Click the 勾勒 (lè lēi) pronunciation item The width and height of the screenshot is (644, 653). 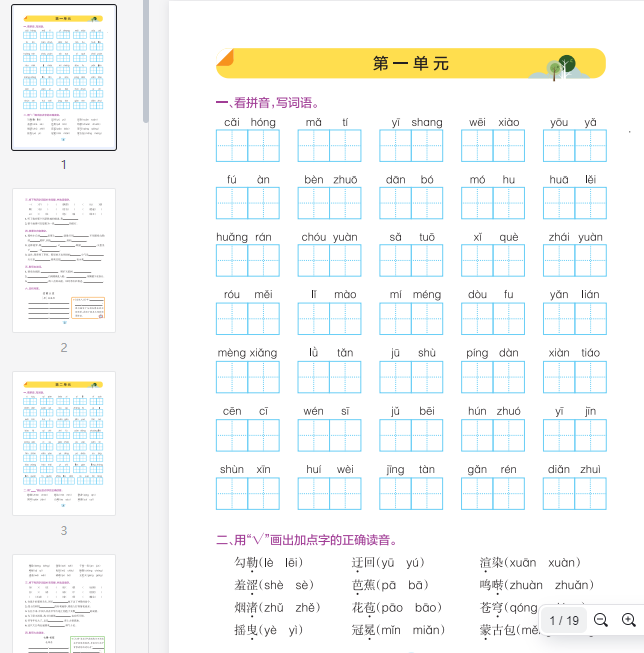coord(268,563)
